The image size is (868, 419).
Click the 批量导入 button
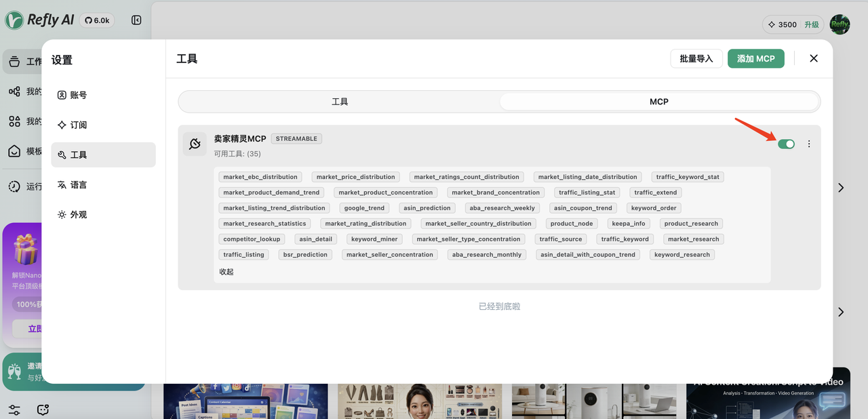(696, 58)
